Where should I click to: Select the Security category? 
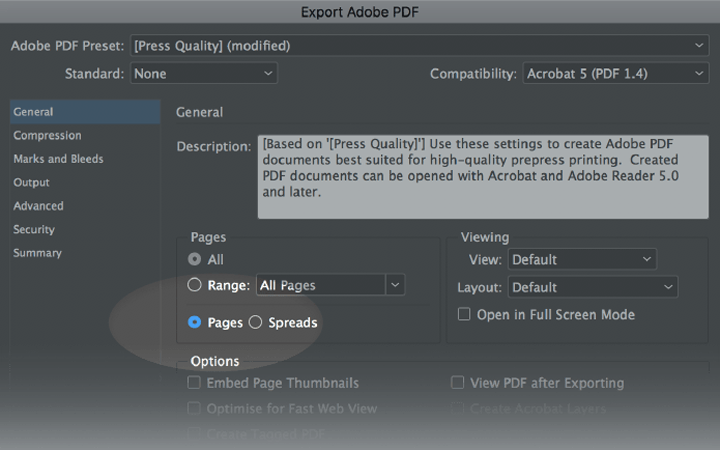tap(34, 229)
